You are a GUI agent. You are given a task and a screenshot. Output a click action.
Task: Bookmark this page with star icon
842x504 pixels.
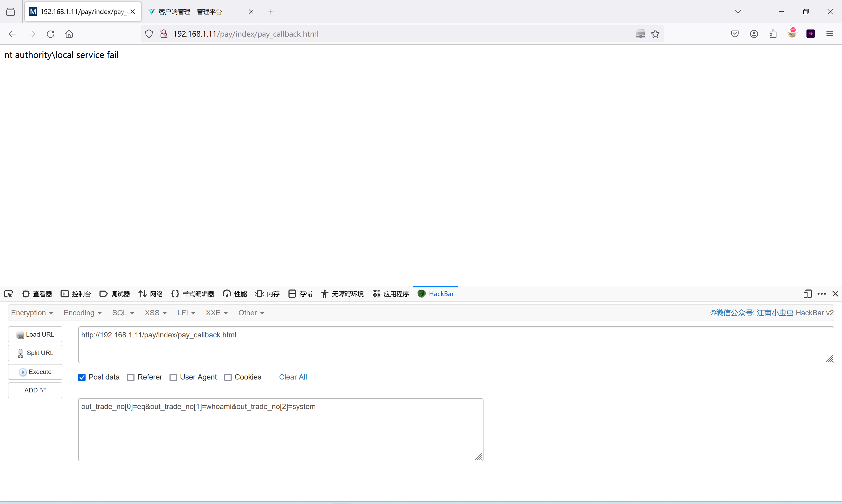pyautogui.click(x=655, y=34)
